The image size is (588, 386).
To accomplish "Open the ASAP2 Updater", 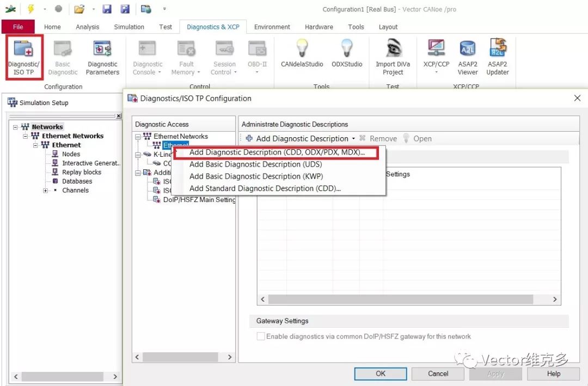I will 497,57.
